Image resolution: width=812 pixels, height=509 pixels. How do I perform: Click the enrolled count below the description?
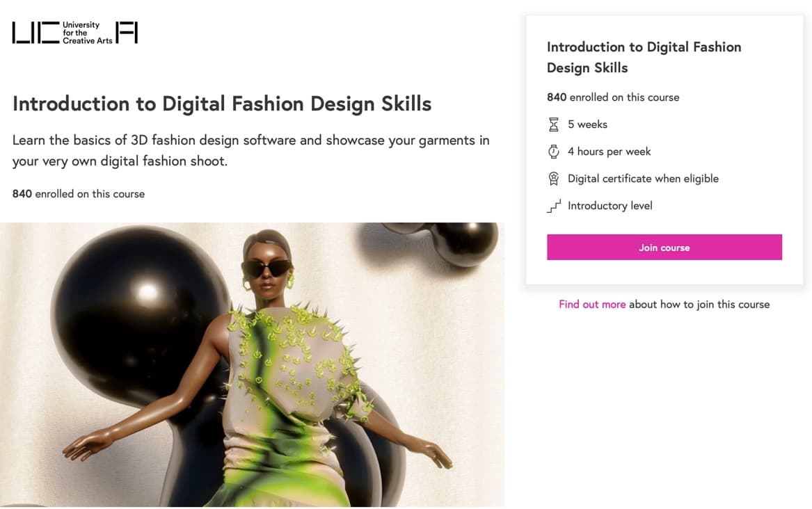click(x=79, y=194)
